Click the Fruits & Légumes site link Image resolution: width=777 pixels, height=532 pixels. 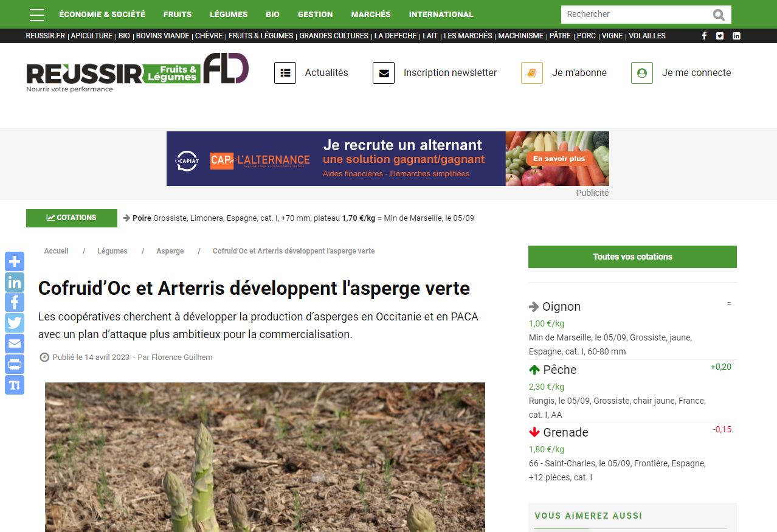click(261, 36)
